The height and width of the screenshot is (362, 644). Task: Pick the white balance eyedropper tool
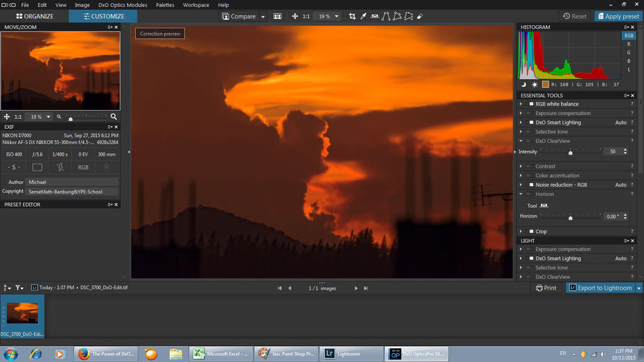click(x=364, y=16)
